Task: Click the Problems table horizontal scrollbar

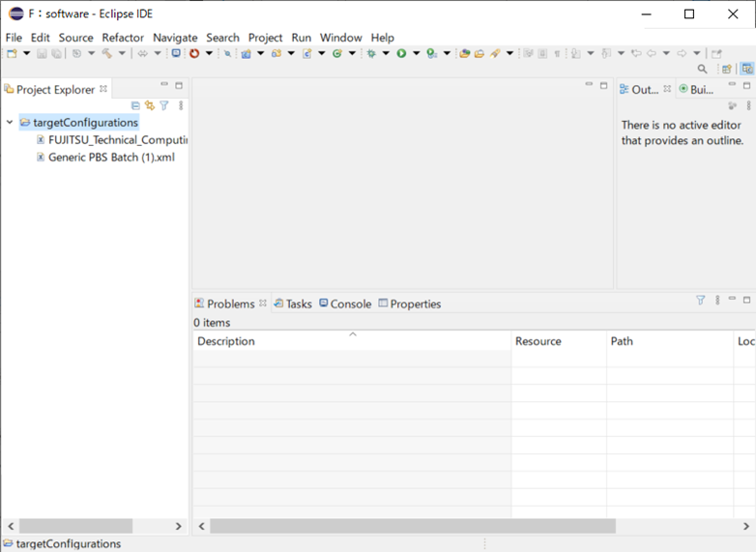Action: (413, 526)
